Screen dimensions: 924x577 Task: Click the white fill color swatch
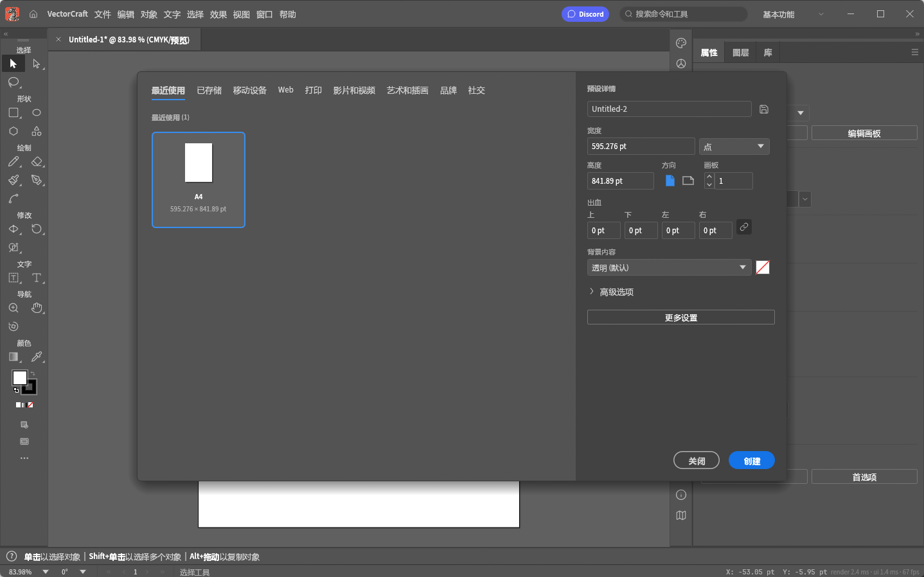pyautogui.click(x=20, y=378)
